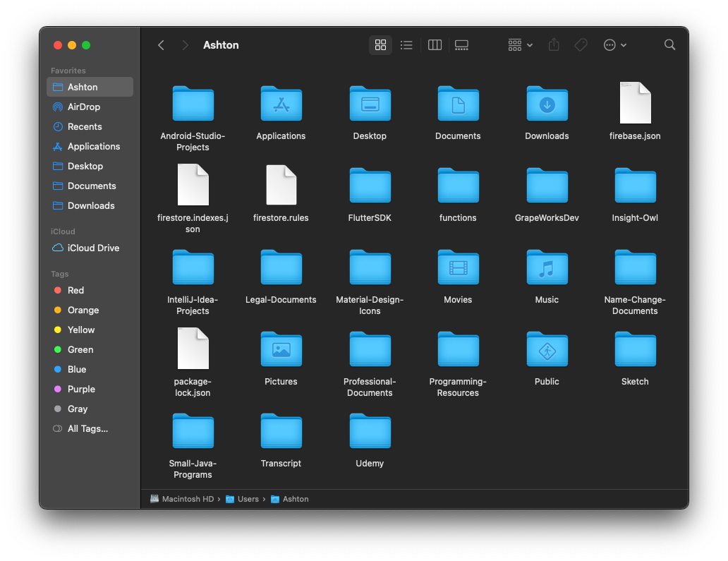Open All Tags in the sidebar
The image size is (728, 561).
[87, 428]
